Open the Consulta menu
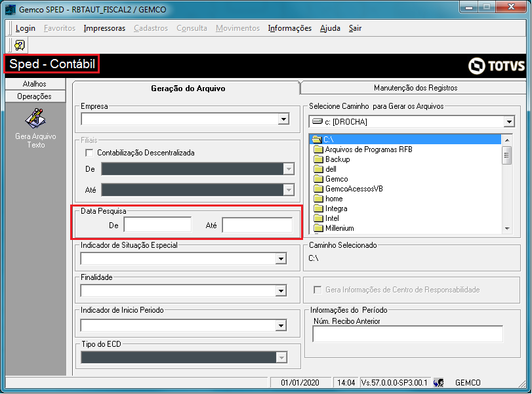This screenshot has width=532, height=394. pos(192,28)
